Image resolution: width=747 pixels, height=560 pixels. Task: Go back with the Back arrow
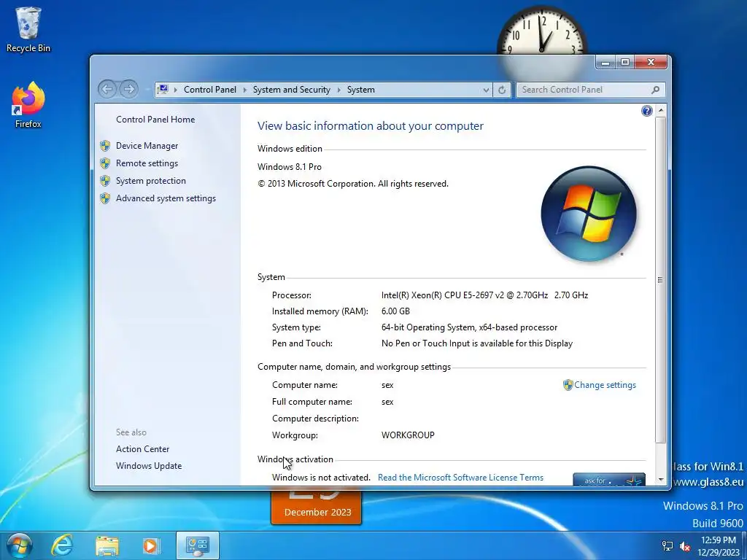pos(107,89)
